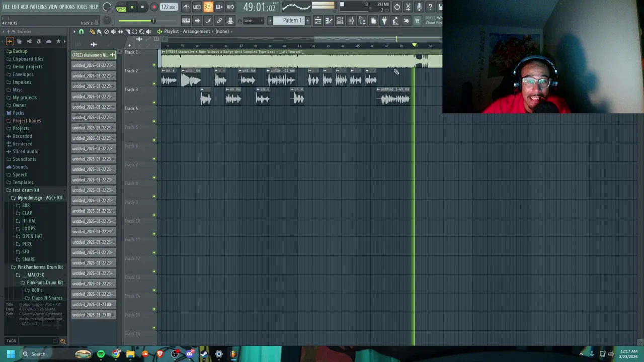
Task: Toggle blend recording overdub icon
Action: (219, 7)
